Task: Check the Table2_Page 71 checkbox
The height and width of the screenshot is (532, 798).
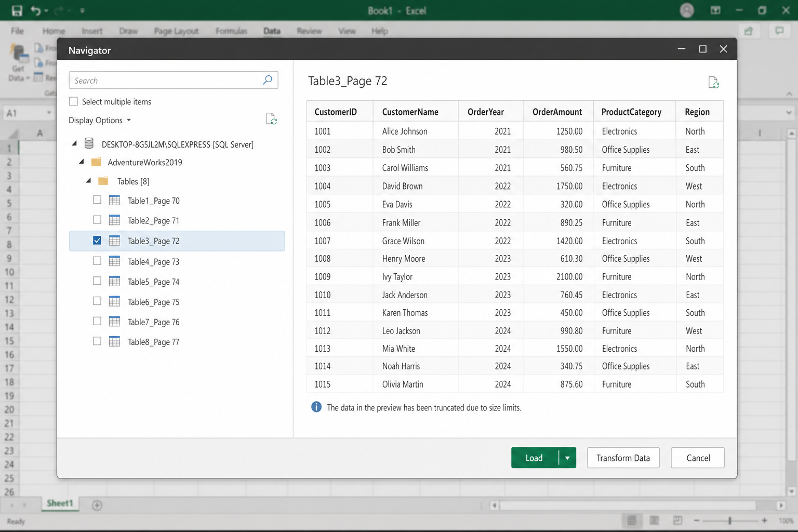Action: click(97, 220)
